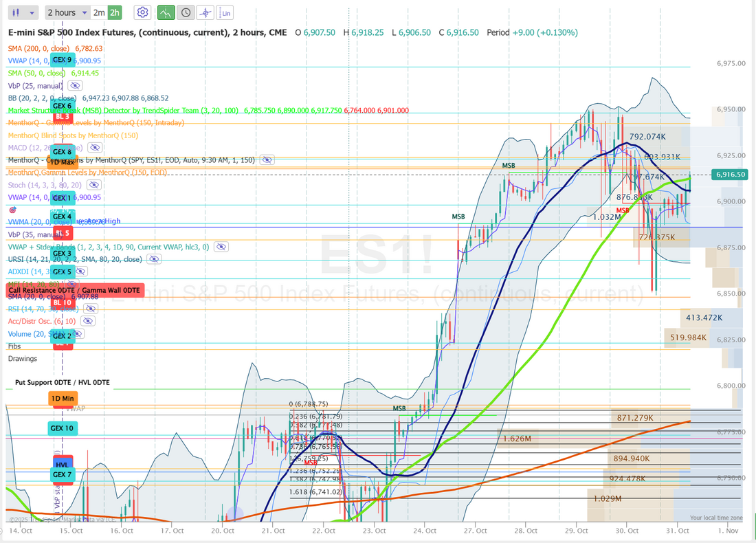Open the chart settings gear
The image size is (756, 543).
(142, 12)
